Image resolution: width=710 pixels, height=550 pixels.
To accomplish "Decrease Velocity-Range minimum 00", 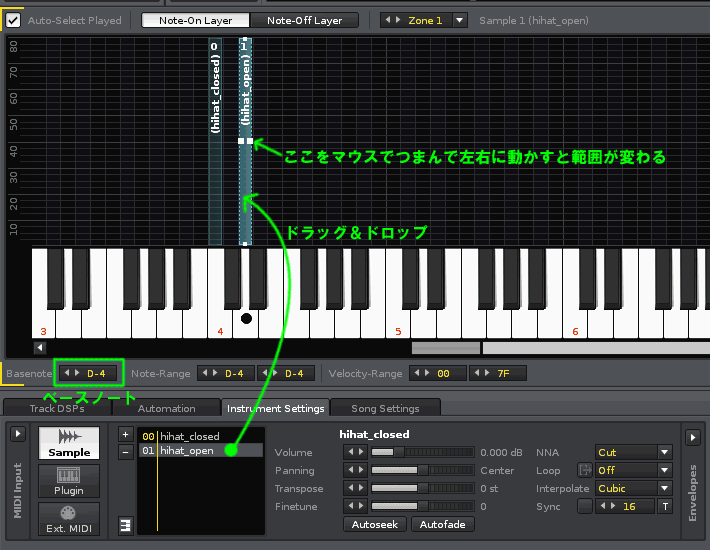I will tap(417, 373).
